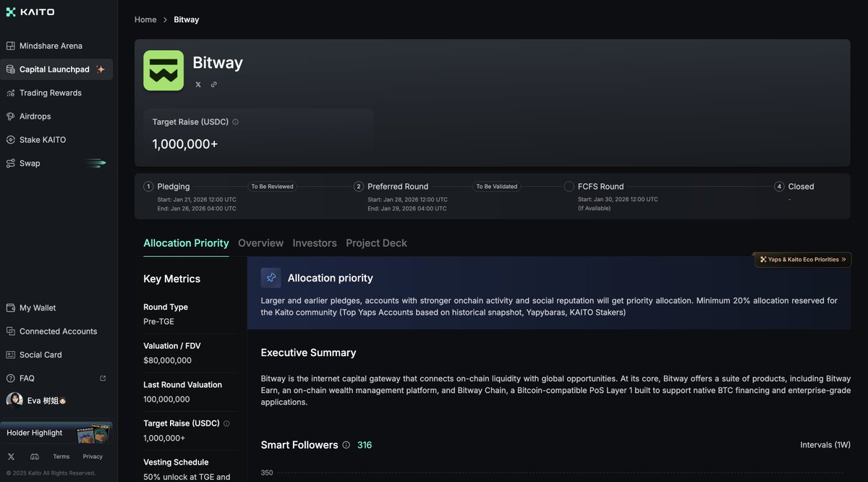Click the $80,000,000 valuation value
This screenshot has width=868, height=482.
click(x=167, y=360)
